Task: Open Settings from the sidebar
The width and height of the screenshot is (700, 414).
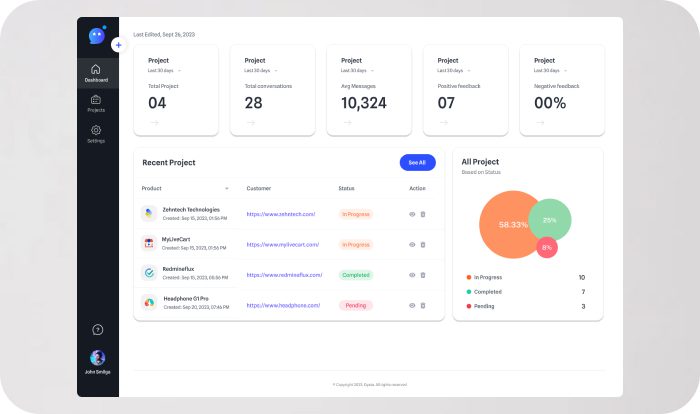Action: [96, 134]
